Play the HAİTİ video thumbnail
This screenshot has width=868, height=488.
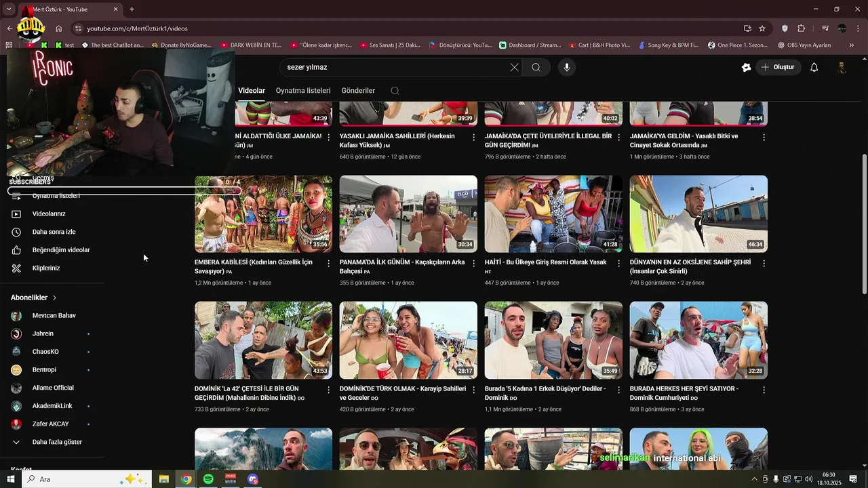(553, 214)
